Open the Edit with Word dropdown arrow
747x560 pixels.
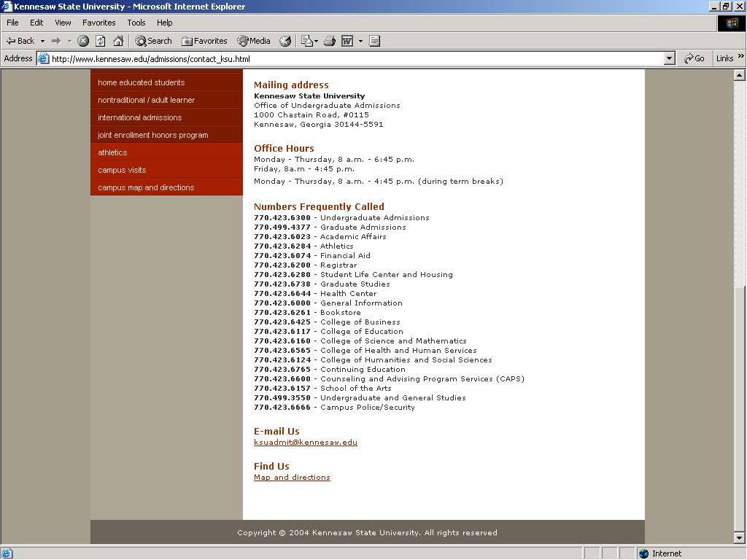tap(360, 41)
